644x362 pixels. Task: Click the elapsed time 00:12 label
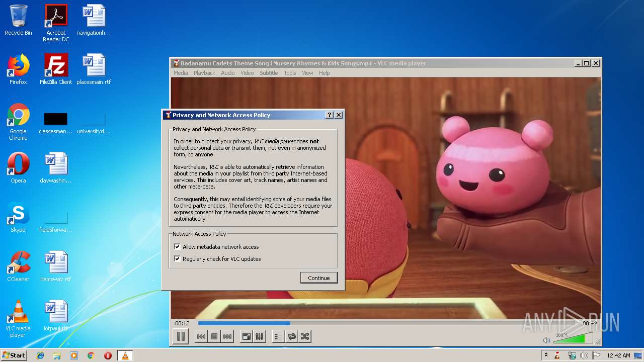click(x=182, y=323)
